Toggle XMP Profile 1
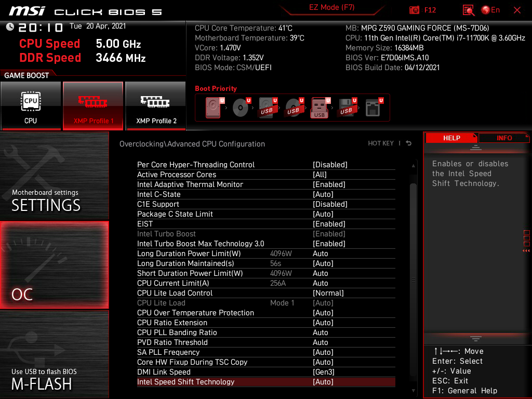This screenshot has width=532, height=399. point(93,106)
